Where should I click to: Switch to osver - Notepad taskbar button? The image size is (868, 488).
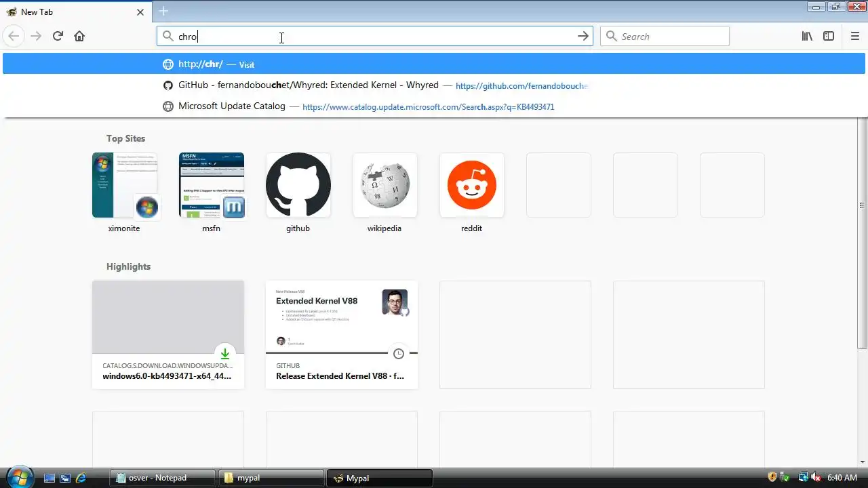(162, 478)
